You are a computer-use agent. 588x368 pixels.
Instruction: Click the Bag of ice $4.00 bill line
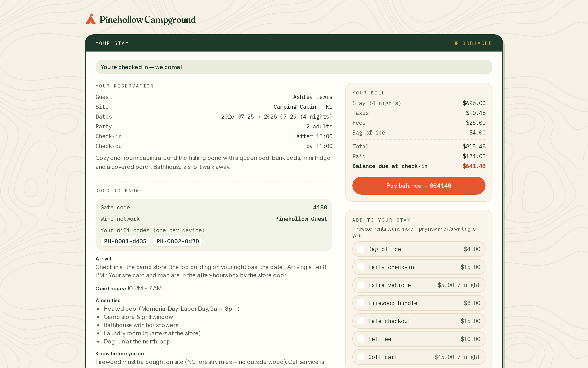pos(419,132)
